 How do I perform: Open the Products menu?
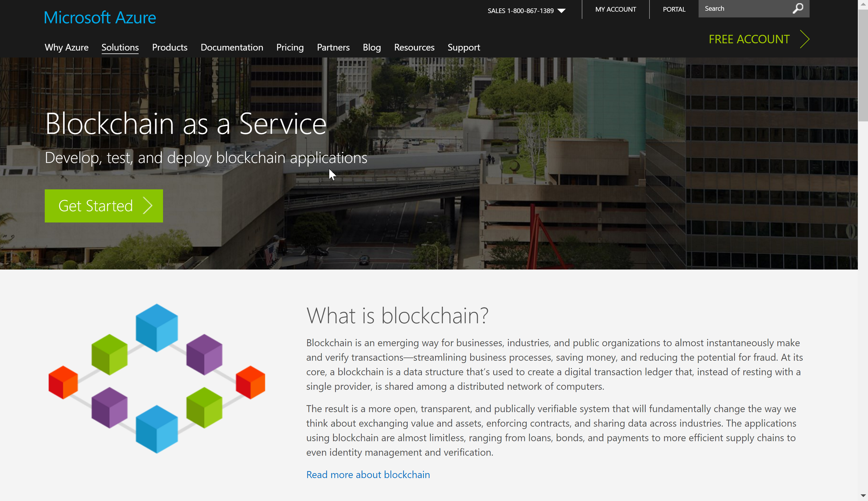coord(170,47)
